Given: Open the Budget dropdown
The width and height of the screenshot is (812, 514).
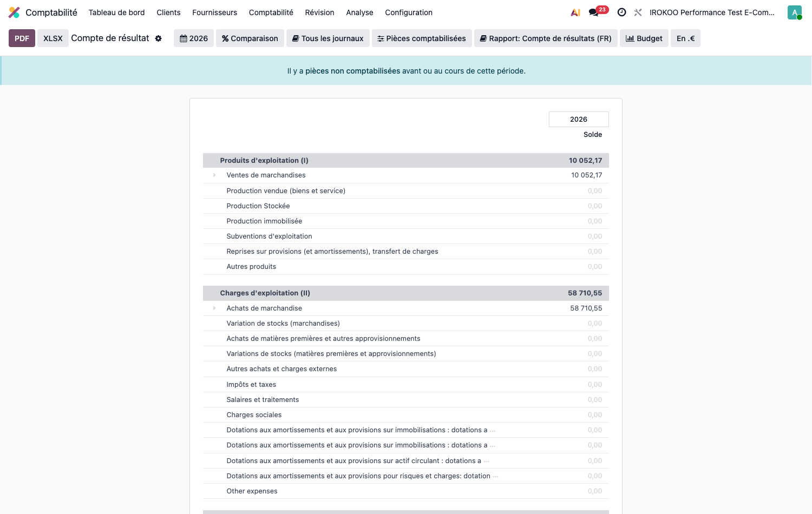Looking at the screenshot, I should coord(644,38).
